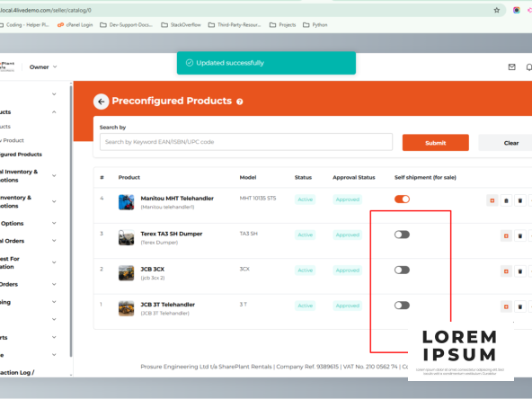The width and height of the screenshot is (532, 399).
Task: Open the mail envelope icon in the header
Action: 511,67
